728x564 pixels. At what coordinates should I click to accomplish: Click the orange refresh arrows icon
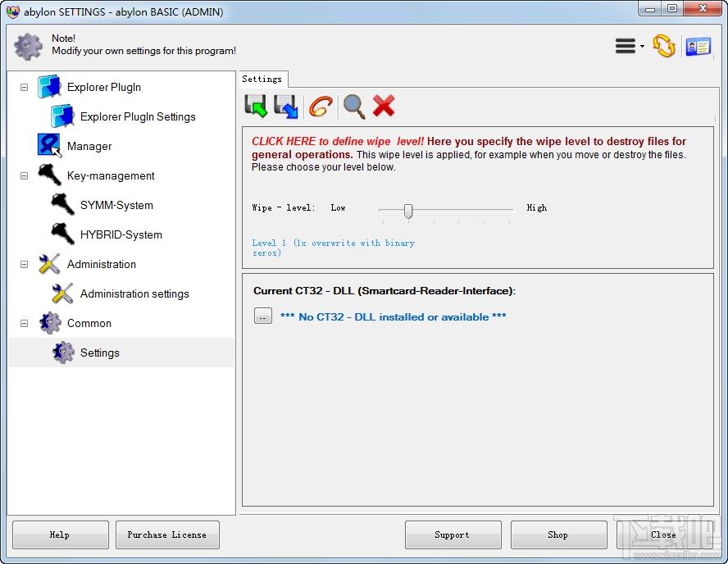[x=663, y=46]
